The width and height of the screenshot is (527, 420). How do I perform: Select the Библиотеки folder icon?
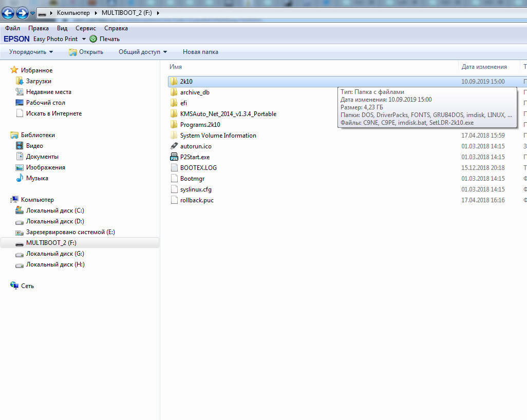click(14, 135)
